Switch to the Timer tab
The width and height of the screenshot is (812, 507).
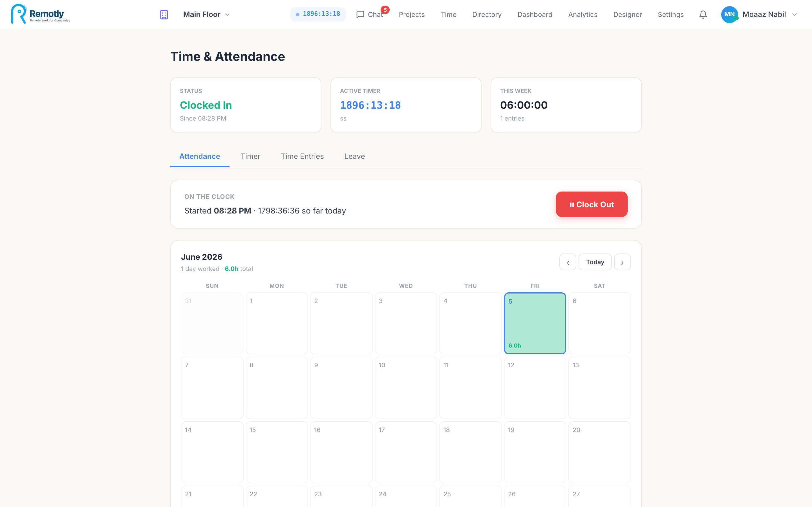pos(250,156)
